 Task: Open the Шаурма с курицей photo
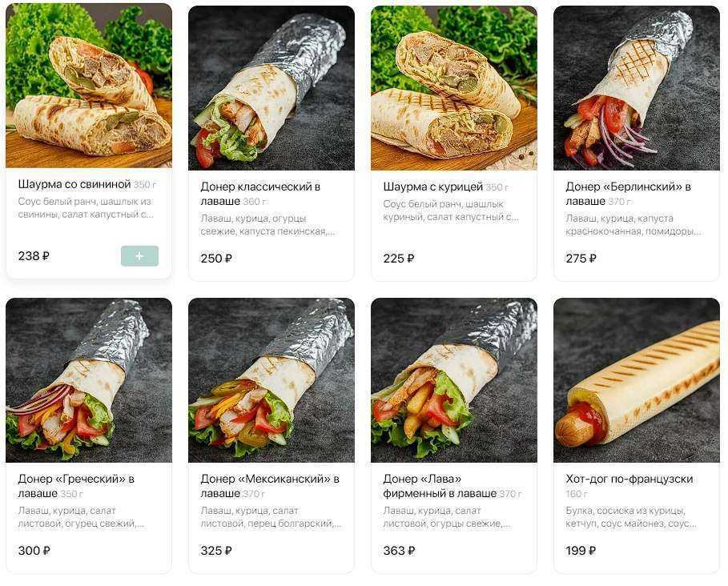coord(453,88)
